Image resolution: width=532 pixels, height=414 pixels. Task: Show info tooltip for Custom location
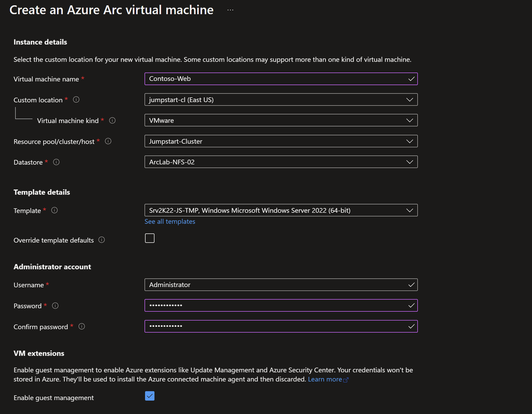76,100
